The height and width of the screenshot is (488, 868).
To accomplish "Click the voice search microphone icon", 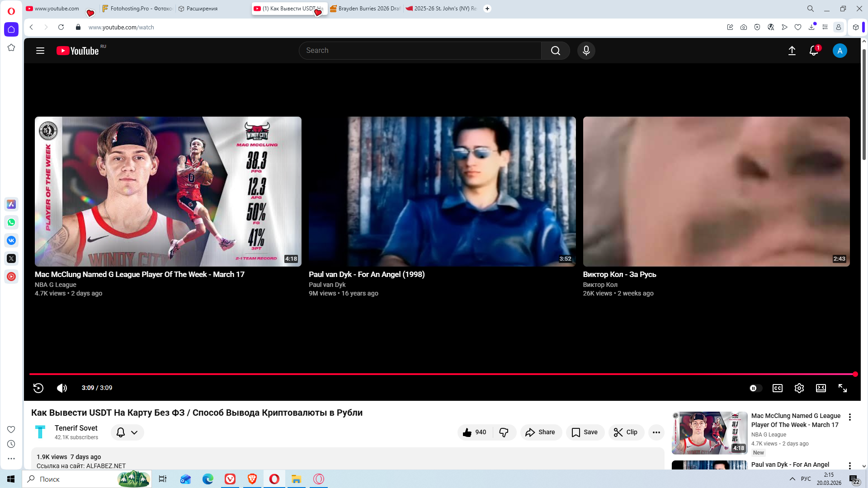I will [x=586, y=51].
